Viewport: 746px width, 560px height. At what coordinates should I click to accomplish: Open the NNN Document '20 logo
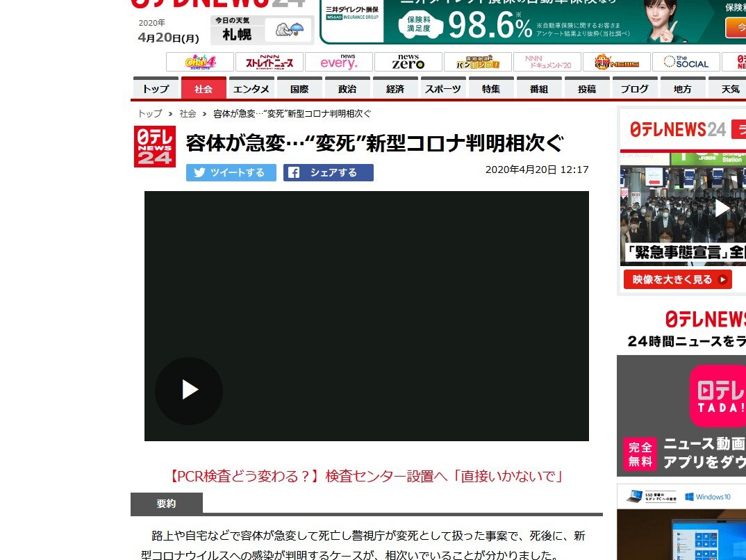(547, 63)
